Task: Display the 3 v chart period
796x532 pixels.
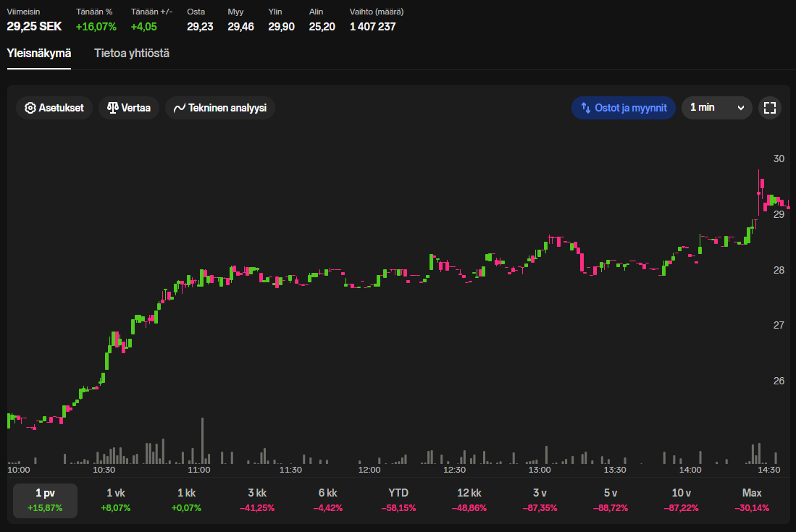Action: 540,500
